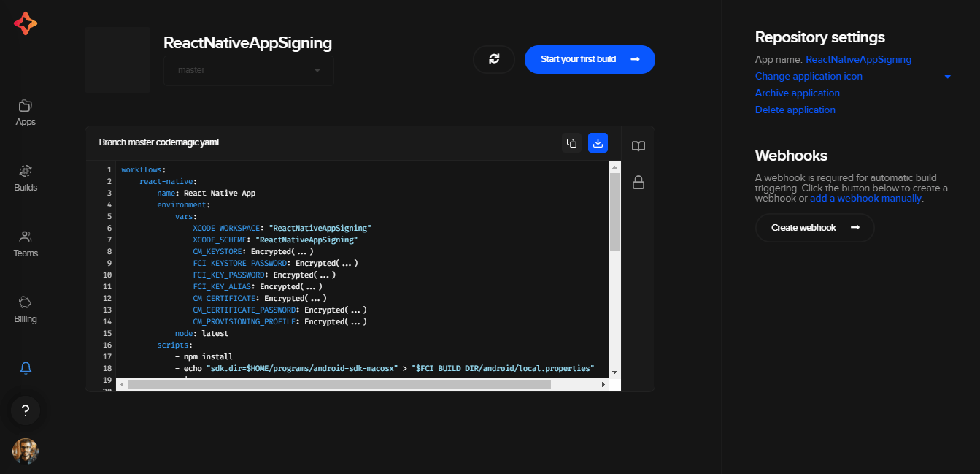
Task: Open documentation book icon
Action: click(638, 146)
